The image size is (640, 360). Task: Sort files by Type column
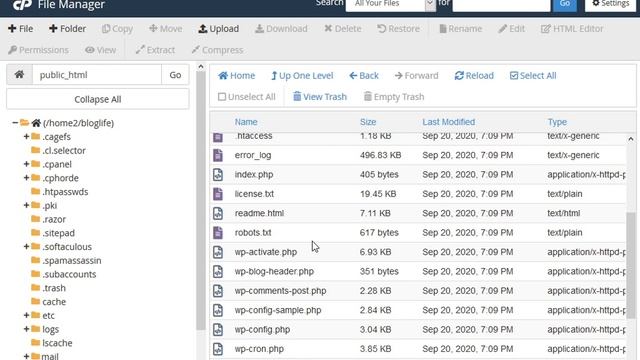pos(557,122)
